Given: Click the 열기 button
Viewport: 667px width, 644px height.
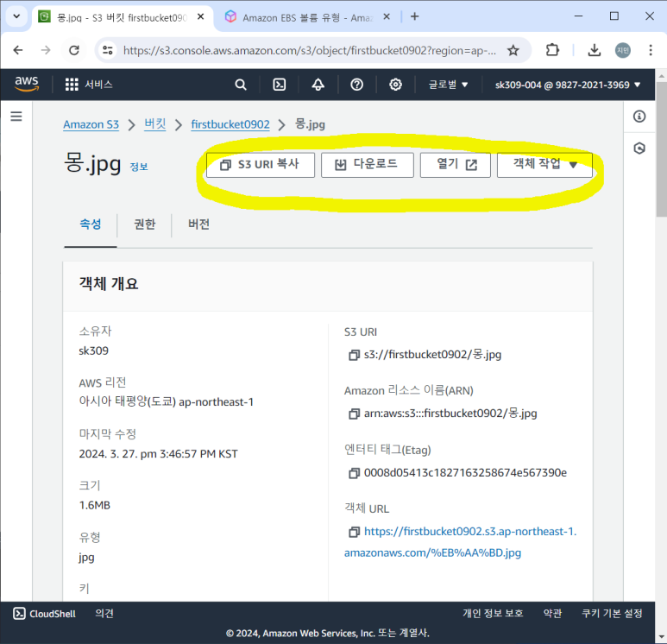Looking at the screenshot, I should [455, 165].
